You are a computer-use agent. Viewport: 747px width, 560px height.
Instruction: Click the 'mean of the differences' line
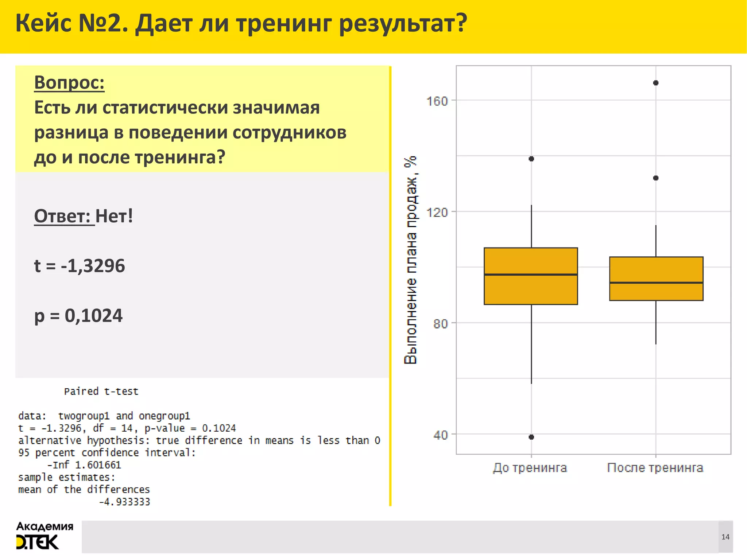[84, 490]
